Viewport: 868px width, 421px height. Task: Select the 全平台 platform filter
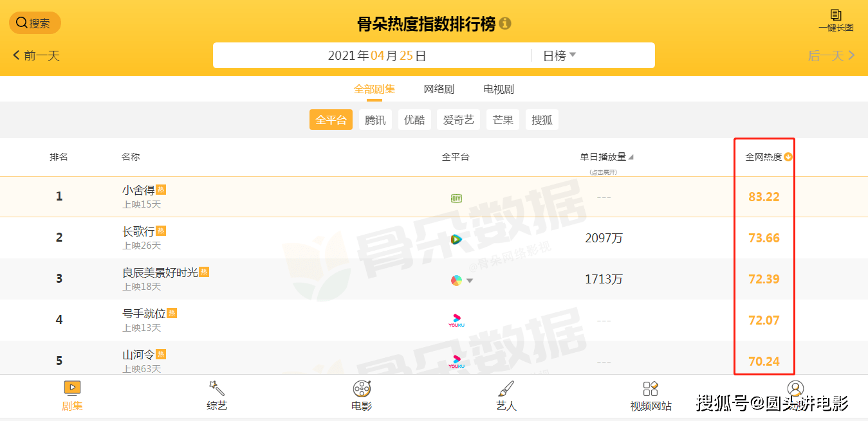point(331,120)
